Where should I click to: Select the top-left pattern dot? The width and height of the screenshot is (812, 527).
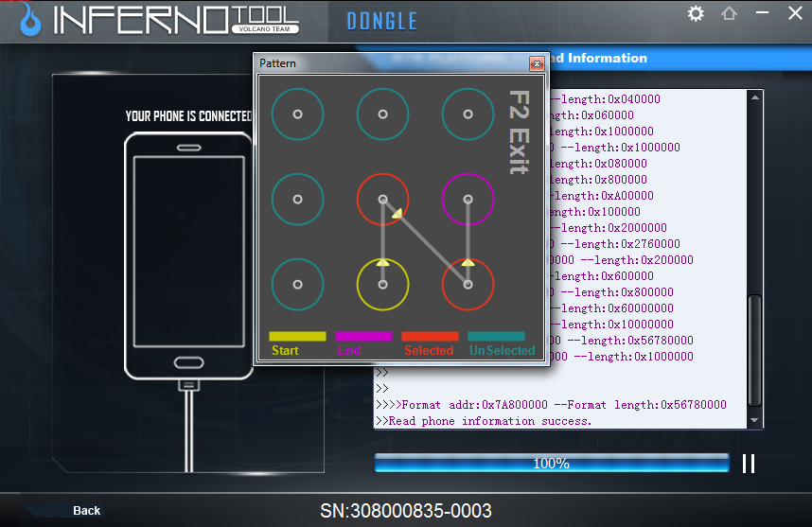click(298, 114)
